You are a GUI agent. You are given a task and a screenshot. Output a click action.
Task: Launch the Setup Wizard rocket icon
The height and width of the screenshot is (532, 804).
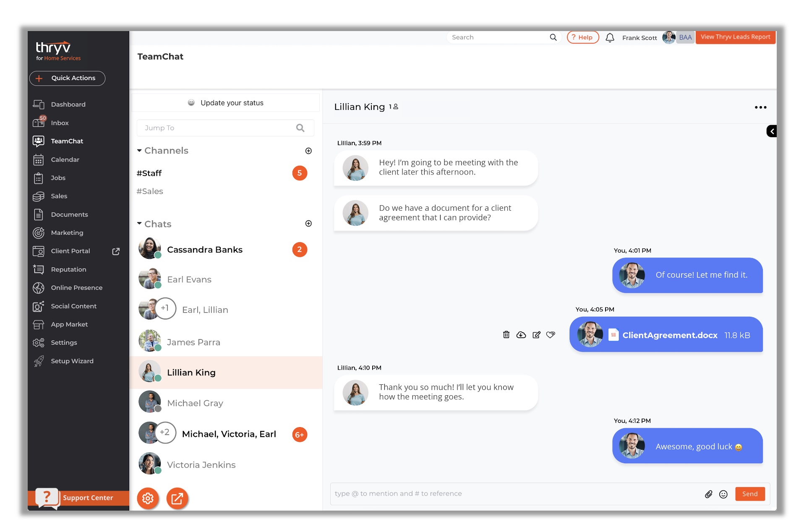click(39, 361)
